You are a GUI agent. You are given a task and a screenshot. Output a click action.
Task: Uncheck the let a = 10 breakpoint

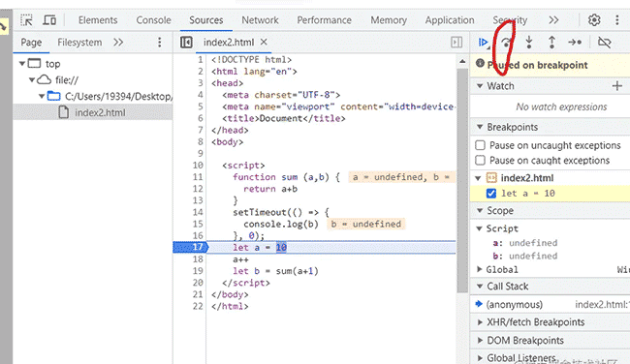[491, 194]
